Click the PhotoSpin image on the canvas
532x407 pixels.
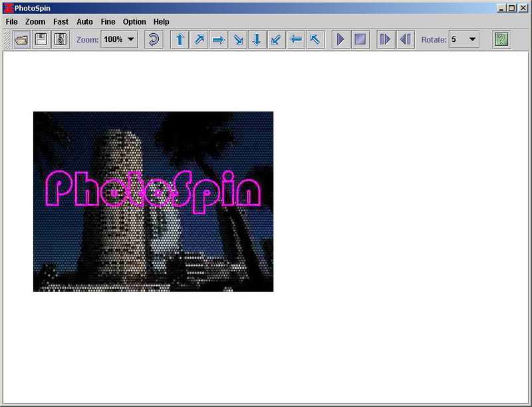153,202
